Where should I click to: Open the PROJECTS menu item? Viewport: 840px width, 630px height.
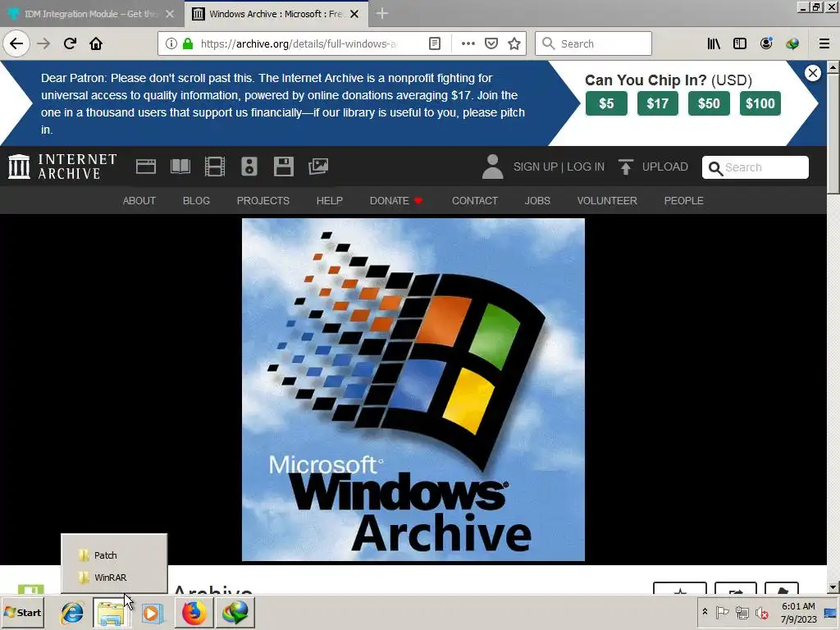pyautogui.click(x=263, y=200)
